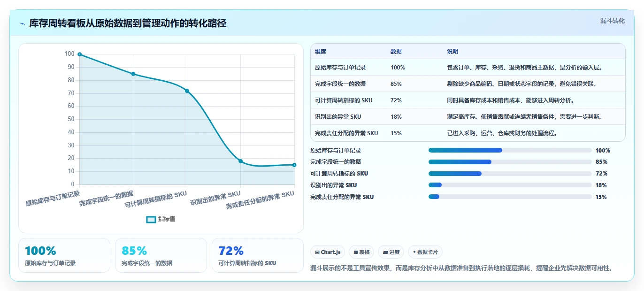Click the 72% progress bar for 可计算周转指标的 SKU
Screen dimensions: 644x291
click(510, 174)
